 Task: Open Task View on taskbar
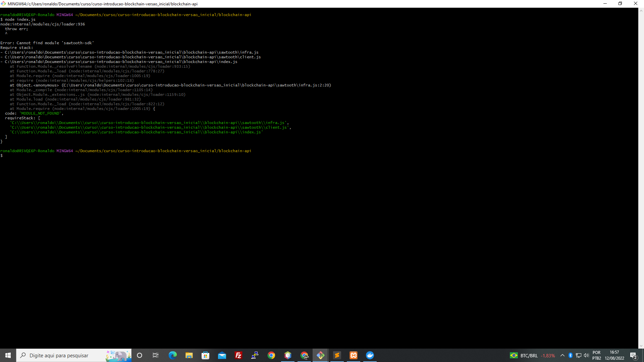point(156,355)
